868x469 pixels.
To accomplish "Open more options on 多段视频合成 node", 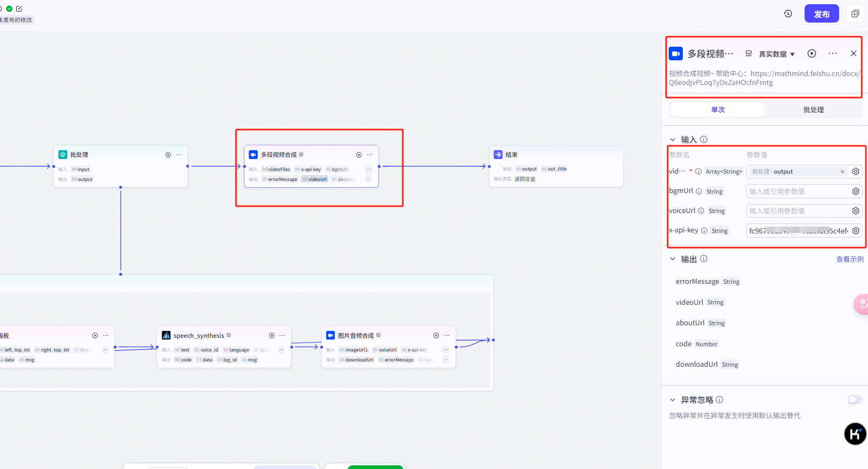I will (370, 155).
